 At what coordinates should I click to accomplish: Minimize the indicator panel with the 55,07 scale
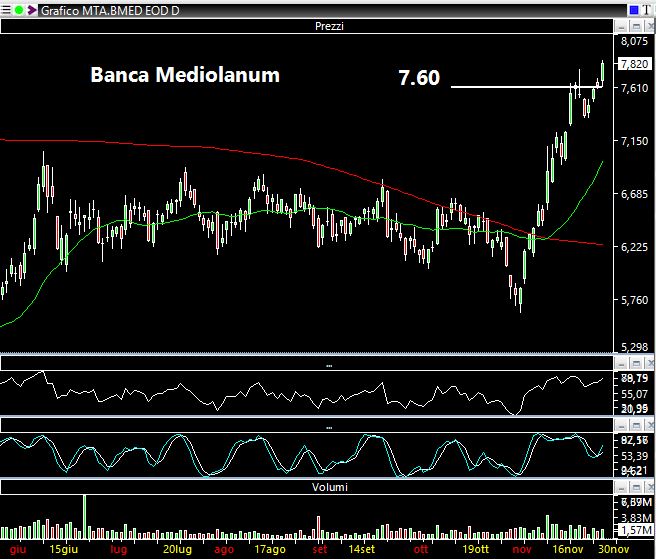pos(622,364)
